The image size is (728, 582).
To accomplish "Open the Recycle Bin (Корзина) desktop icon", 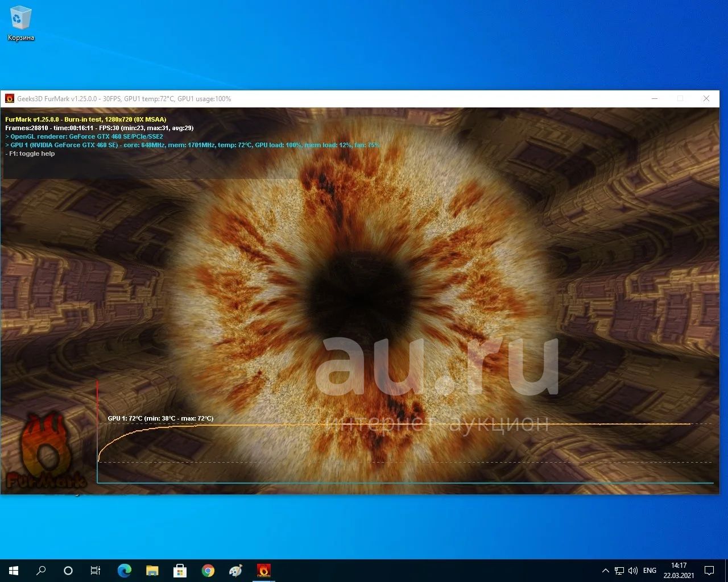I will (21, 23).
